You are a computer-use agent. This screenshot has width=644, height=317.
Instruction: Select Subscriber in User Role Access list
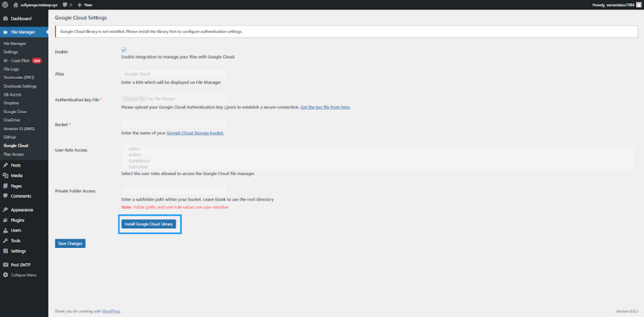coord(138,166)
